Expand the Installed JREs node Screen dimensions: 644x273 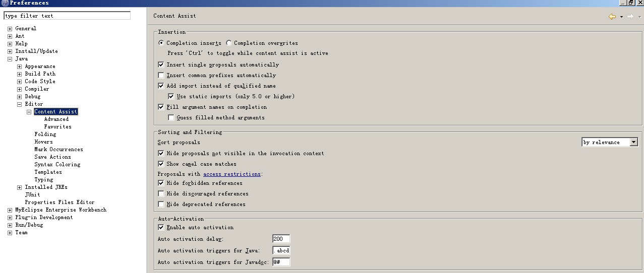point(19,187)
